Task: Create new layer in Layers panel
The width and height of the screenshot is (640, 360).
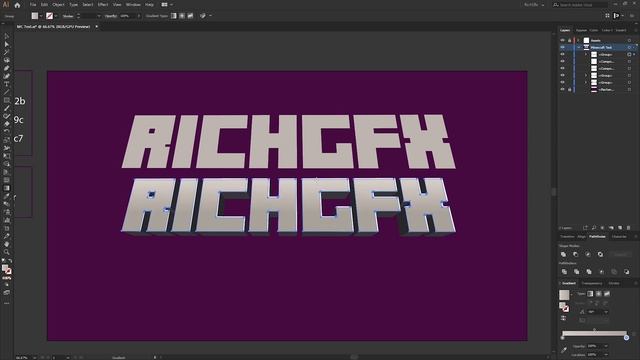Action: [x=620, y=228]
